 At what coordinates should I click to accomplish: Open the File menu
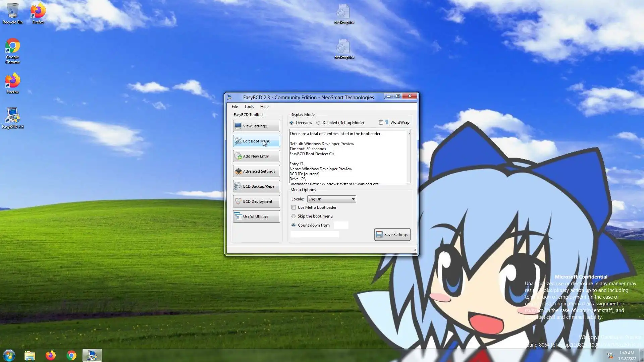point(235,107)
